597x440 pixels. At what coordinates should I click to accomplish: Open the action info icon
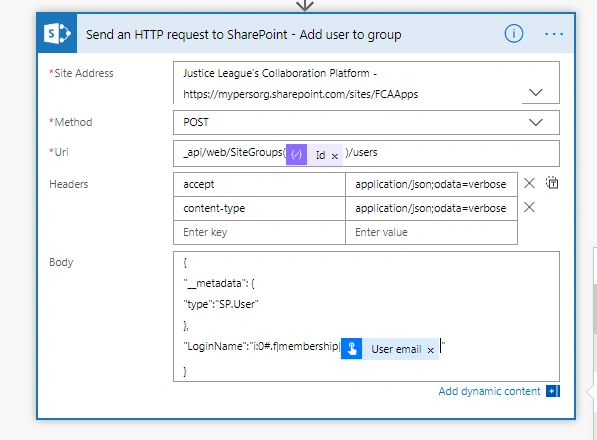click(514, 34)
